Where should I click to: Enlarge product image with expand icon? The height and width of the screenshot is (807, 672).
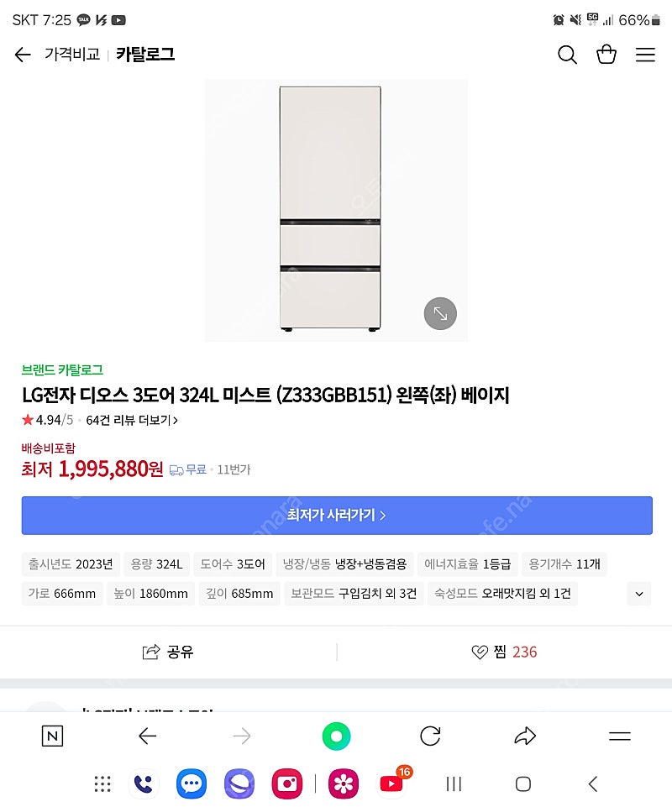tap(440, 313)
